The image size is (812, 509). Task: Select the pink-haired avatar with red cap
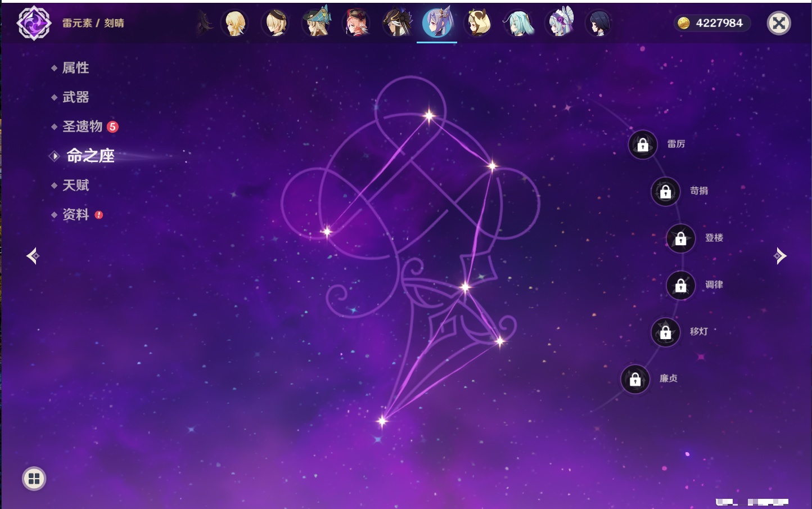[x=357, y=23]
